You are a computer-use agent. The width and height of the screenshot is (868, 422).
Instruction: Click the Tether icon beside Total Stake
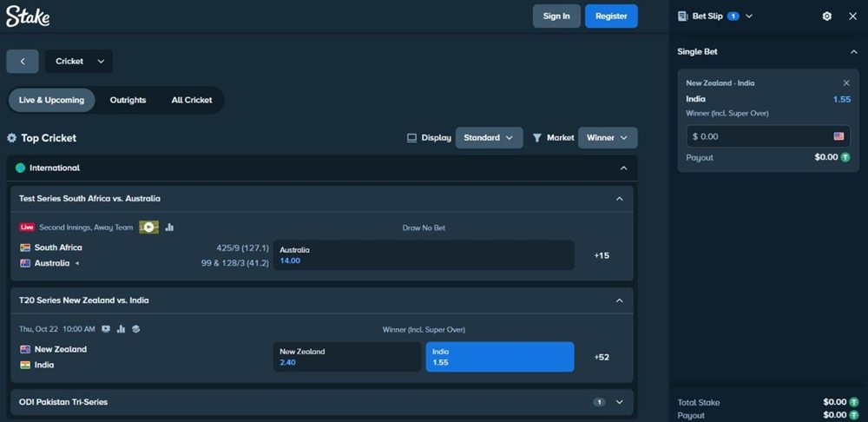click(x=854, y=402)
